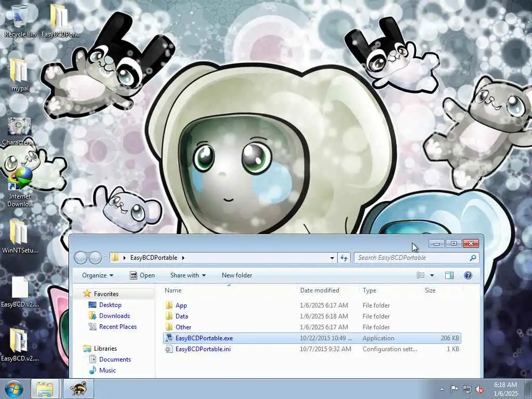Click New folder in the toolbar
The width and height of the screenshot is (532, 399).
coord(237,275)
